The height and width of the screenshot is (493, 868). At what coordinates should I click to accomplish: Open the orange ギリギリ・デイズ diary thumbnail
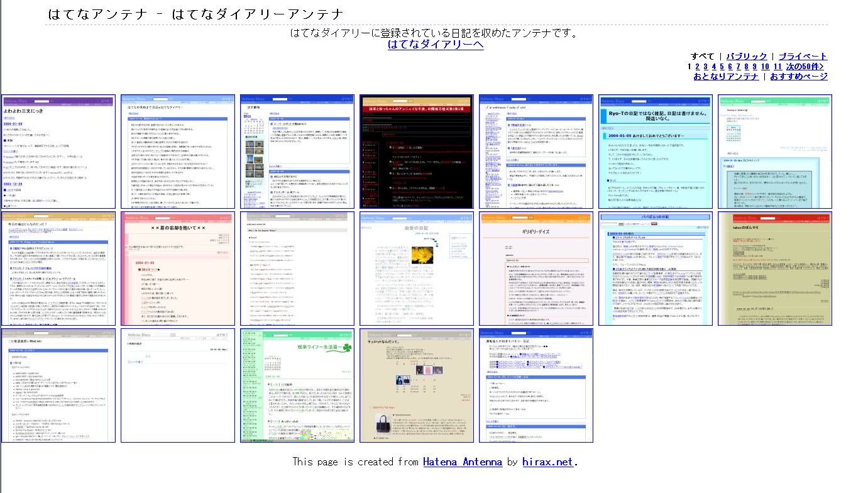536,269
